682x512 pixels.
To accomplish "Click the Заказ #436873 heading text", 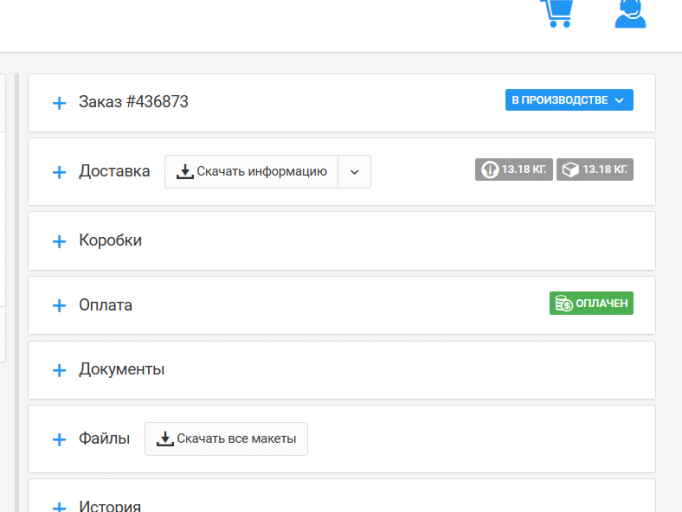I will click(133, 102).
